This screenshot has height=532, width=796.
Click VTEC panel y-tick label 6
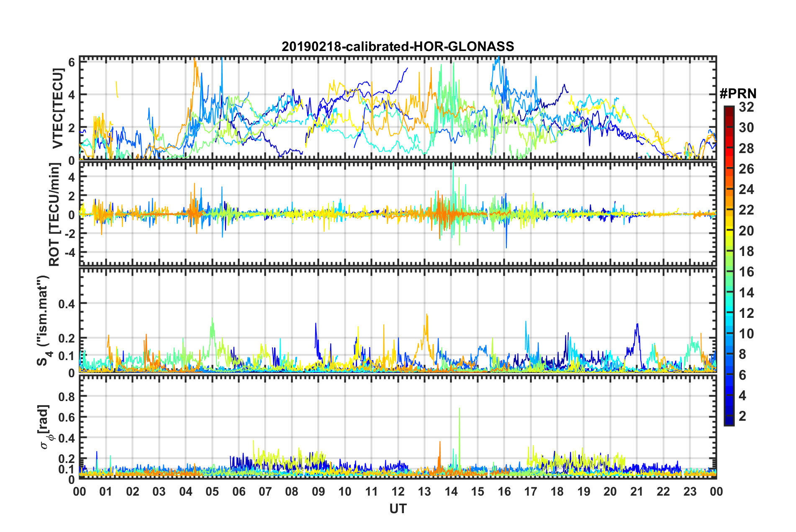click(x=72, y=62)
